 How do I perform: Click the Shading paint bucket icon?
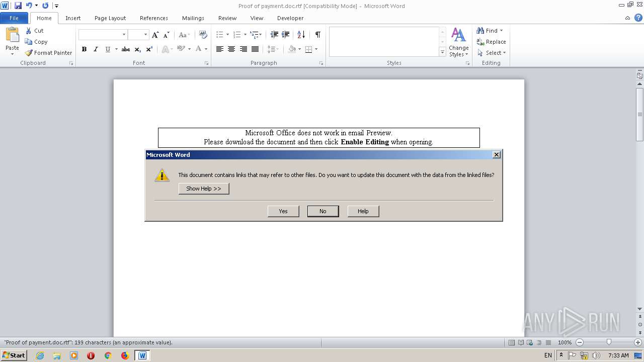pos(292,49)
